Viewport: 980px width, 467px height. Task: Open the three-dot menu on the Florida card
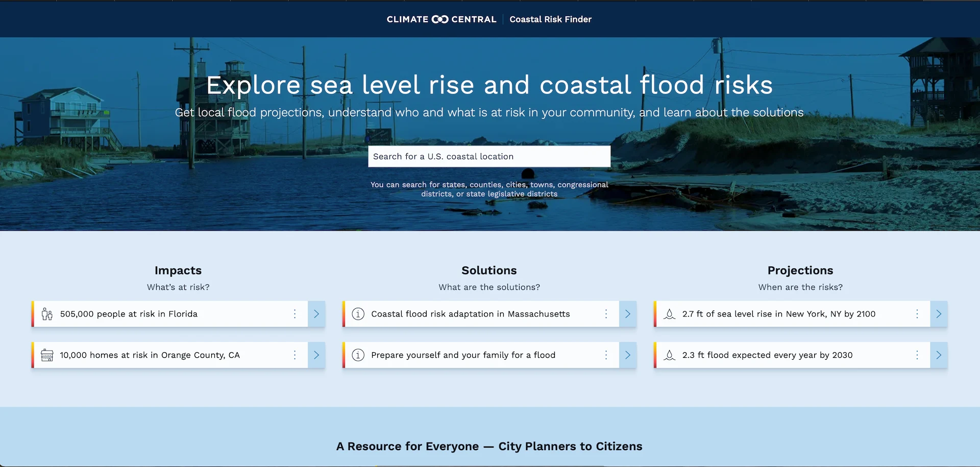coord(295,314)
